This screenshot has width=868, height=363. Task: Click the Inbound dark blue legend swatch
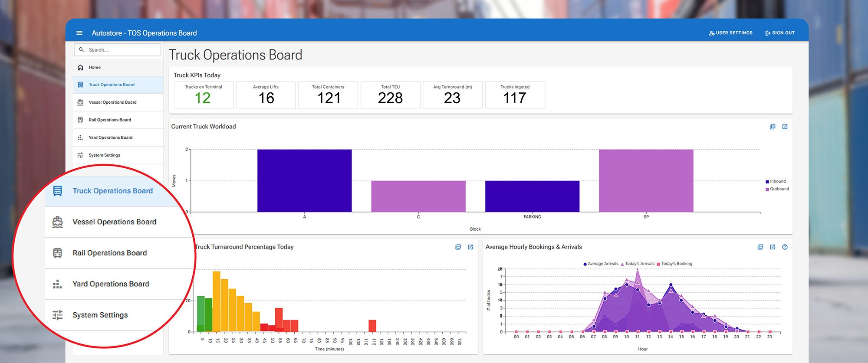pos(767,182)
